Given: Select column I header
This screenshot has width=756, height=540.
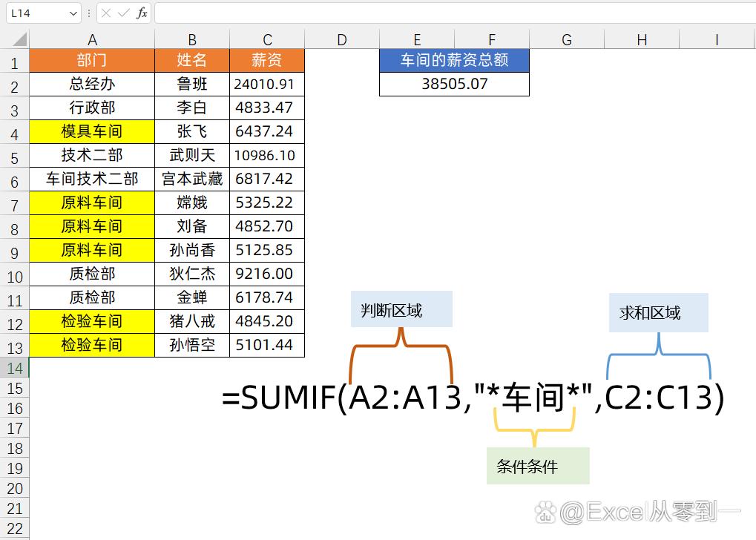Looking at the screenshot, I should pos(717,39).
